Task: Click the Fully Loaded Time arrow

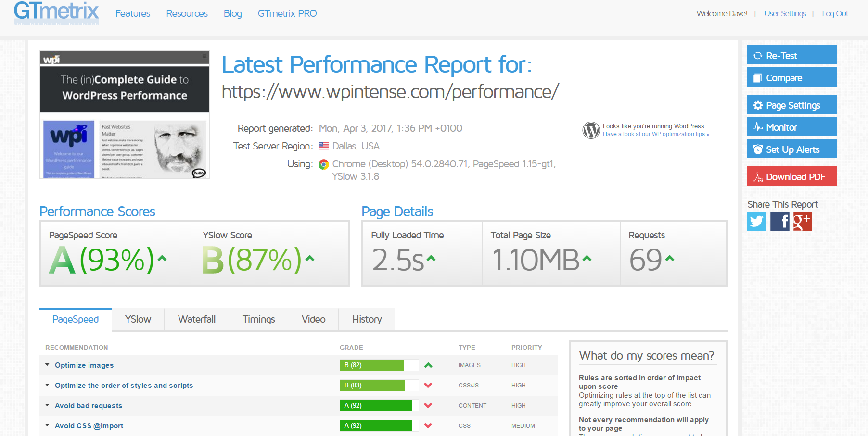Action: (x=431, y=259)
